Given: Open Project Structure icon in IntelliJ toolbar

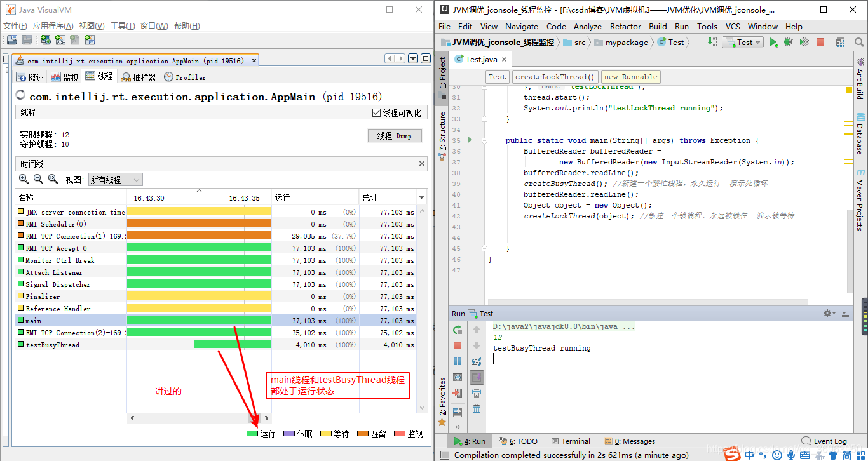Looking at the screenshot, I should click(x=840, y=42).
